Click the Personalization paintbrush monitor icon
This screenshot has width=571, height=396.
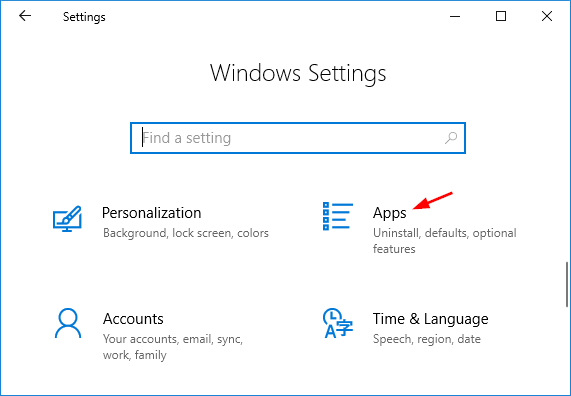coord(67,219)
